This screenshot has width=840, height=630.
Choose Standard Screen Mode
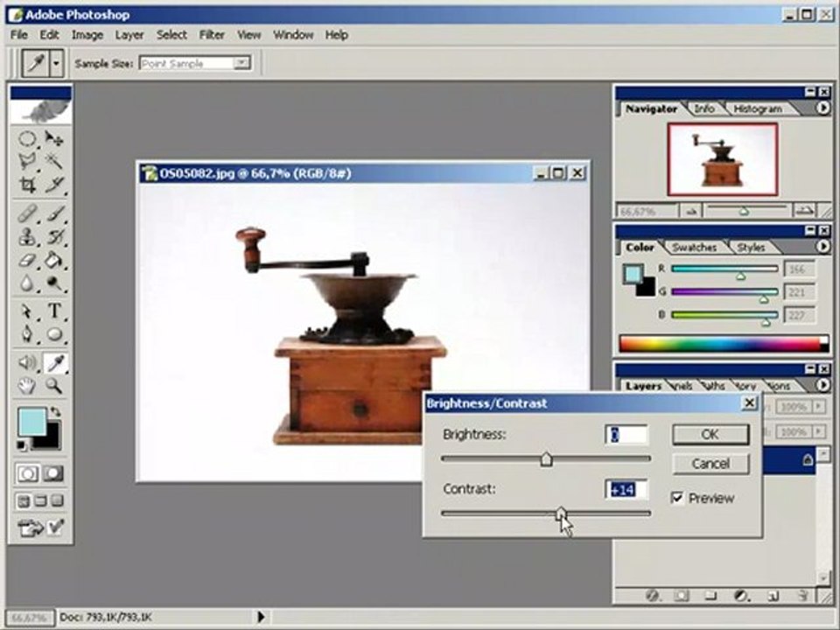(23, 501)
